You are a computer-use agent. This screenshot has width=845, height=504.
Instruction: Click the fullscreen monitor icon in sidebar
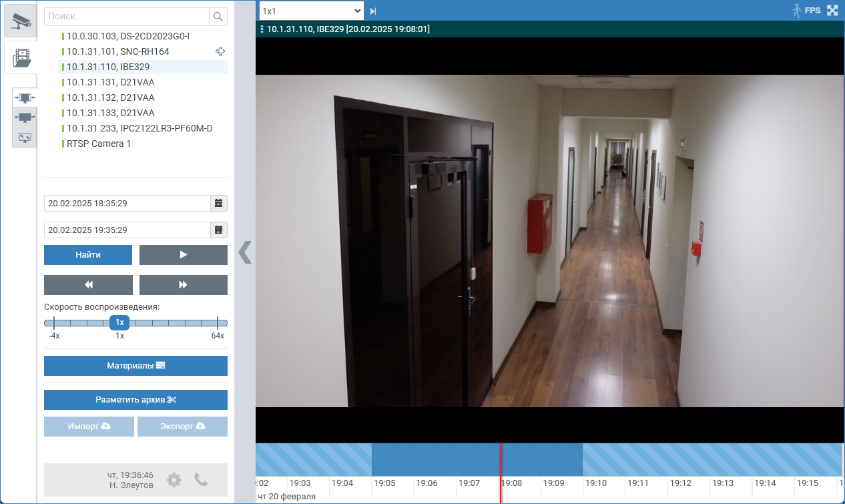[x=25, y=137]
